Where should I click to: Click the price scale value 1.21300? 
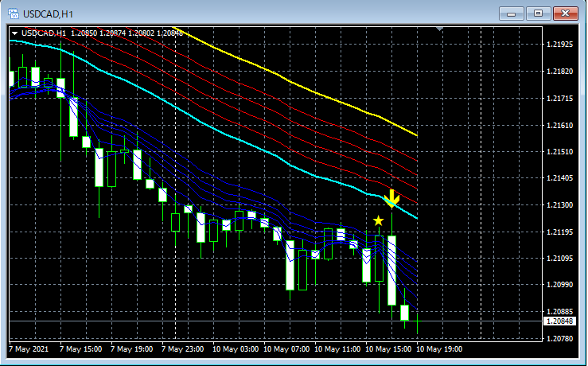(x=560, y=205)
